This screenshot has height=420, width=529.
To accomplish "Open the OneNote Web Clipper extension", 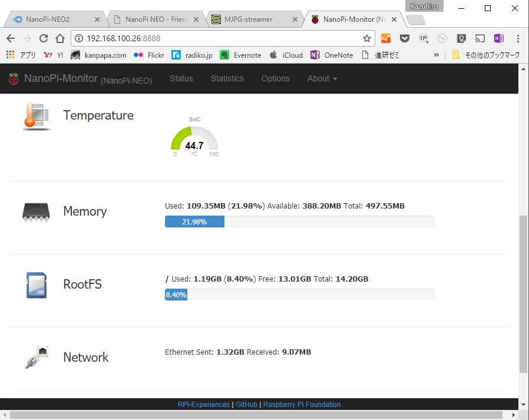I will [499, 38].
